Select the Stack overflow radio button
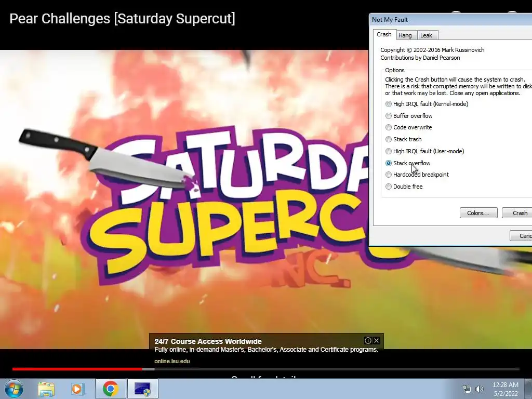This screenshot has width=532, height=399. (x=389, y=163)
